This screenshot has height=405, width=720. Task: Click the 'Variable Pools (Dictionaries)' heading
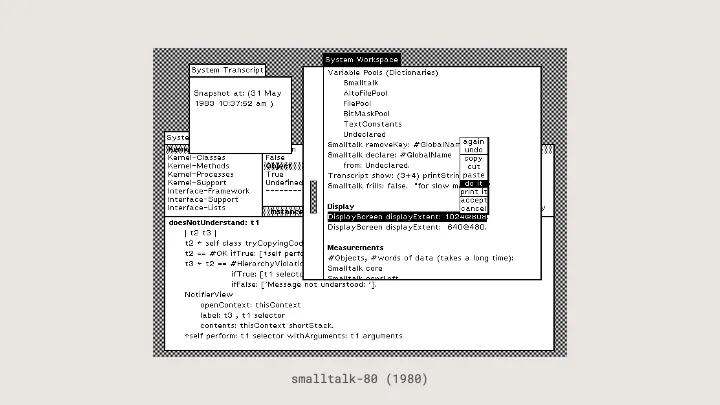[x=383, y=73]
